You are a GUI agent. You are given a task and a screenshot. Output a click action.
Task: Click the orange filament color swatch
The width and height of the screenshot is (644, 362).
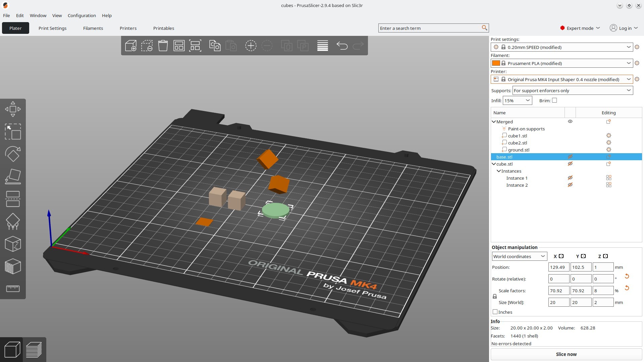496,63
